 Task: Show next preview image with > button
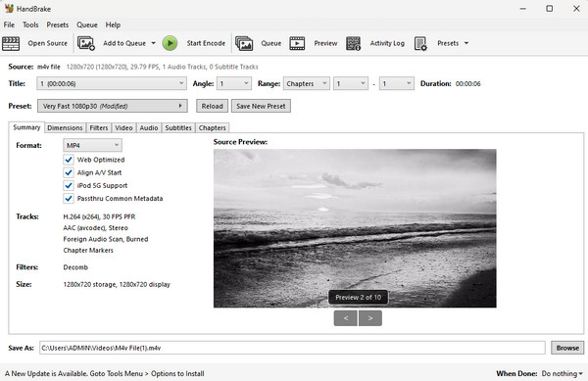click(x=370, y=318)
